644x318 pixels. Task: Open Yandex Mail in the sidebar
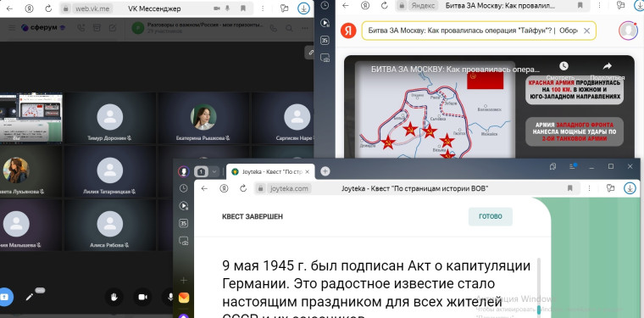pyautogui.click(x=184, y=298)
